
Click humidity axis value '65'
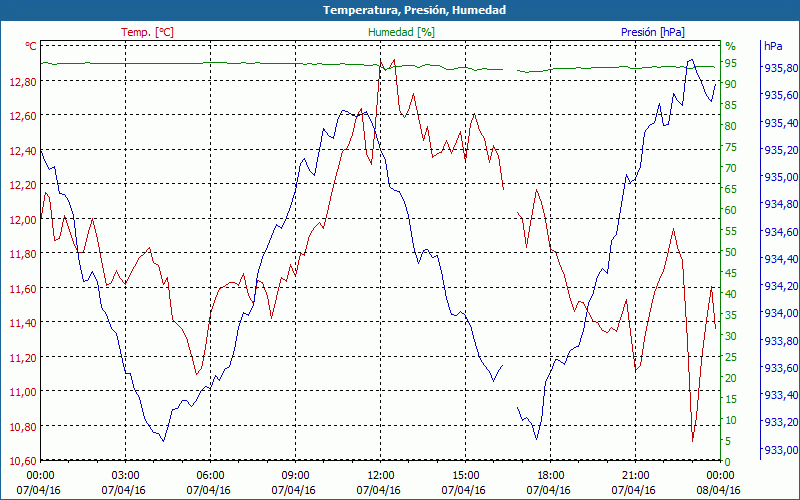pos(731,189)
